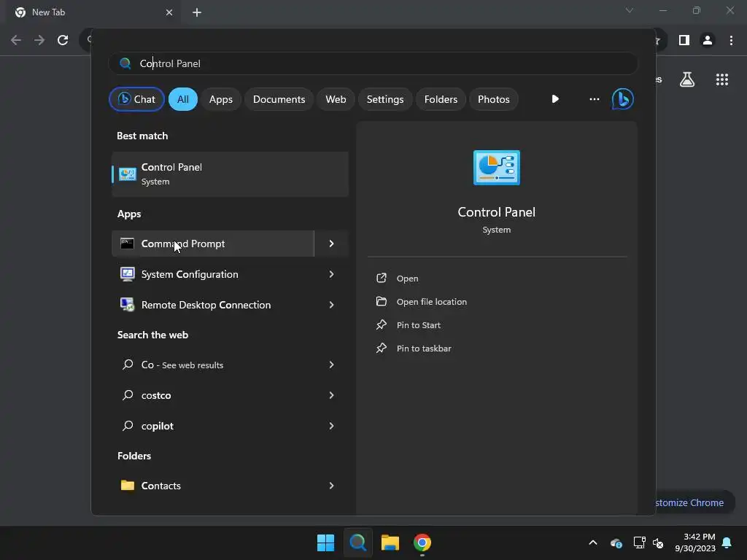747x560 pixels.
Task: Switch to the Apps filter tab
Action: tap(220, 99)
